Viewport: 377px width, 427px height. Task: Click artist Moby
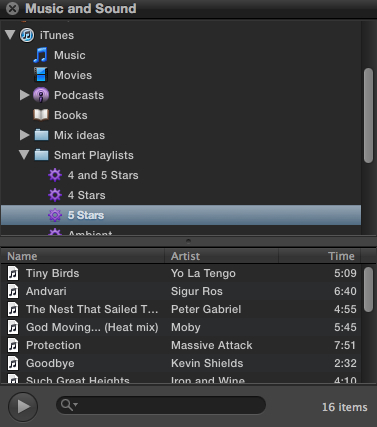[x=186, y=327]
